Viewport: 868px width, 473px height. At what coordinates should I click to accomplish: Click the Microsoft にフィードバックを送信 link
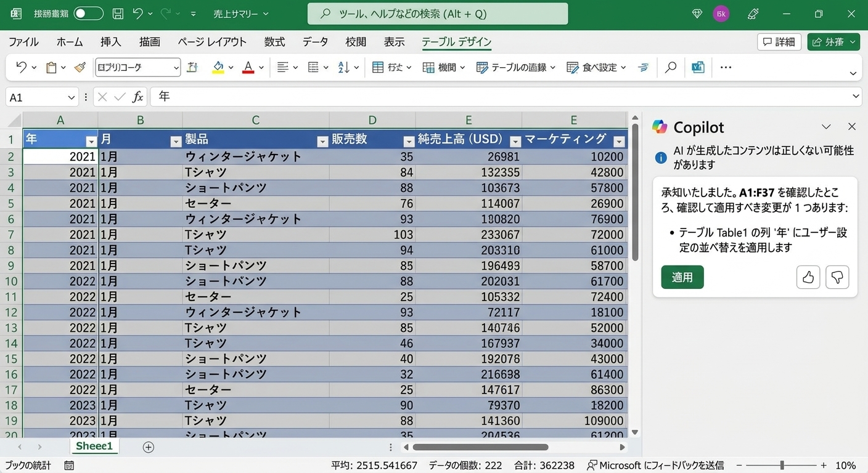pos(655,466)
